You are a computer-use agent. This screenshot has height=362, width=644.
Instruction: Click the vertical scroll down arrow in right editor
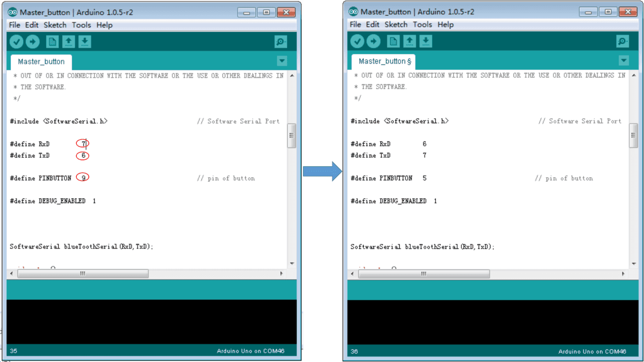pos(633,263)
